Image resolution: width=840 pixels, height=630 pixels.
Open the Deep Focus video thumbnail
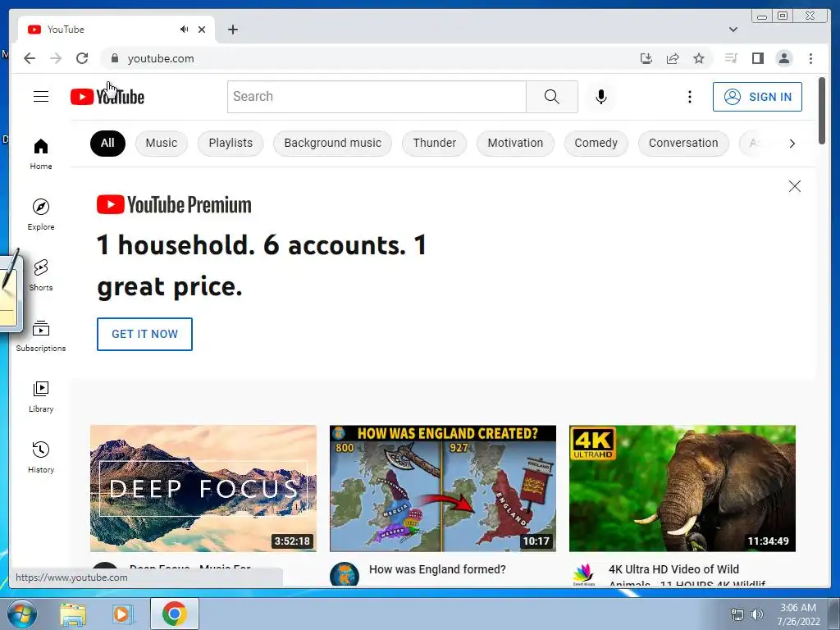(203, 488)
